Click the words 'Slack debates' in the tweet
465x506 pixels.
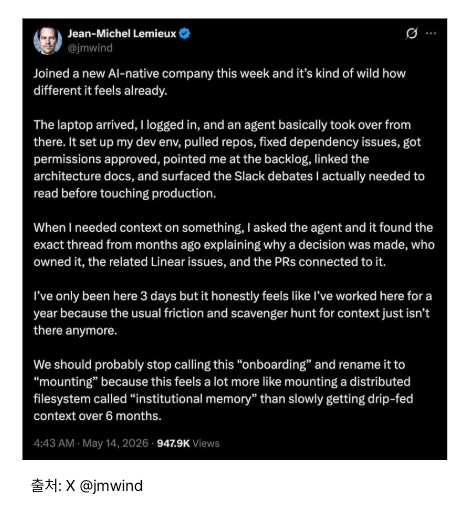273,176
